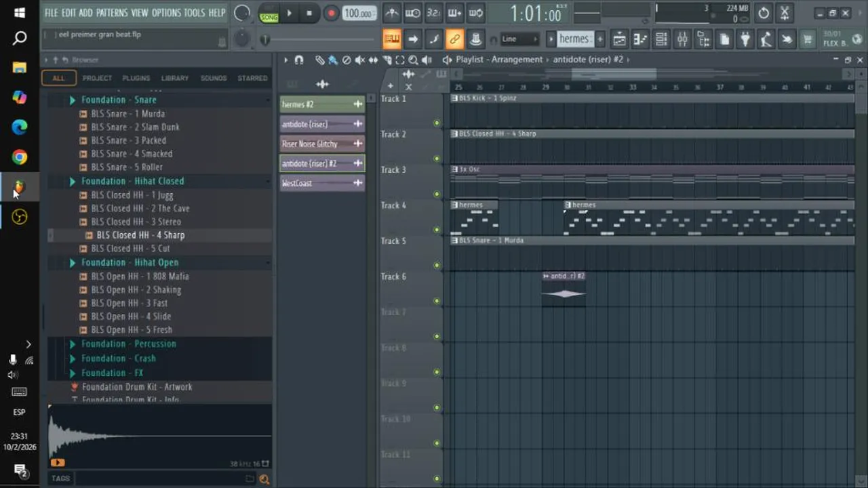868x488 pixels.
Task: Open the Playlist view icon
Action: pyautogui.click(x=619, y=39)
